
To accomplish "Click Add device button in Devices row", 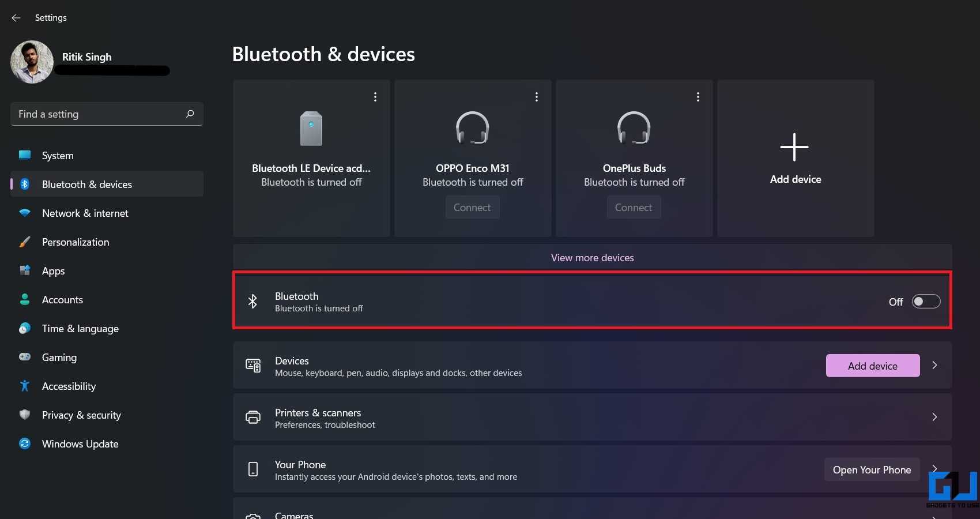I will [x=873, y=366].
